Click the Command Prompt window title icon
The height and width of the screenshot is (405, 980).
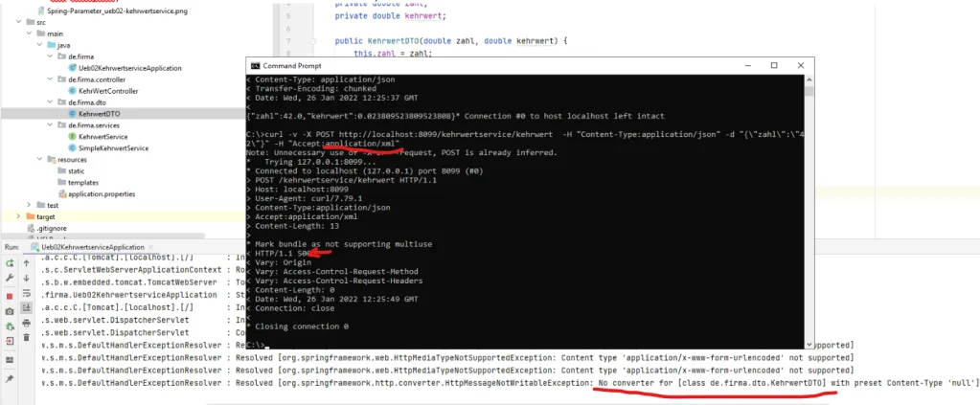[255, 66]
